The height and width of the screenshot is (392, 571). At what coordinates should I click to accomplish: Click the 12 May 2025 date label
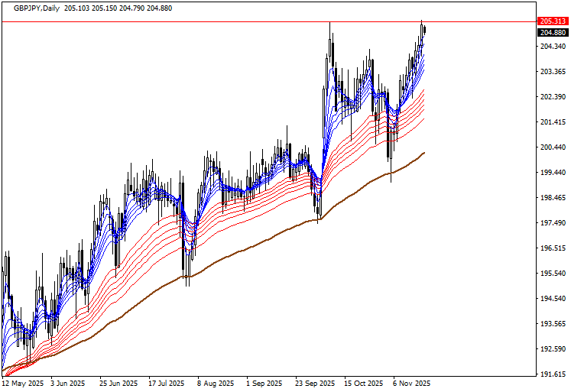(24, 382)
